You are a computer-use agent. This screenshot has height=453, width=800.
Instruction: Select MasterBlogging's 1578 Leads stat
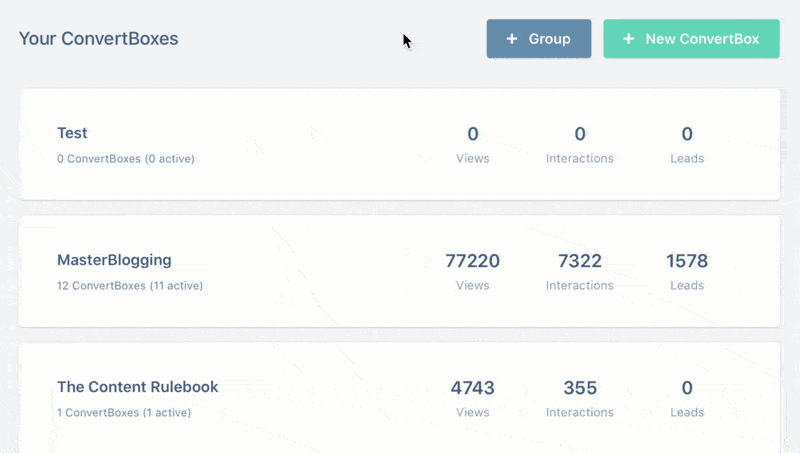[x=687, y=262]
